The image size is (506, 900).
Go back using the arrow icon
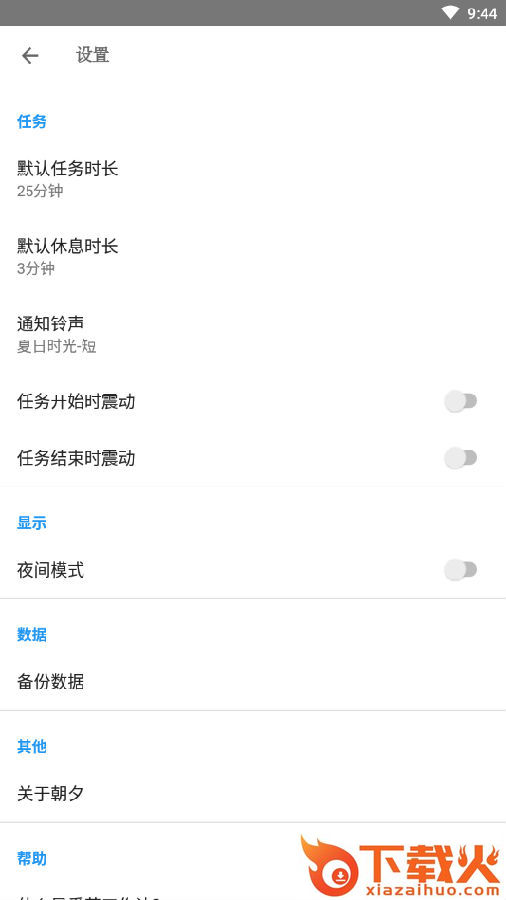click(x=30, y=56)
